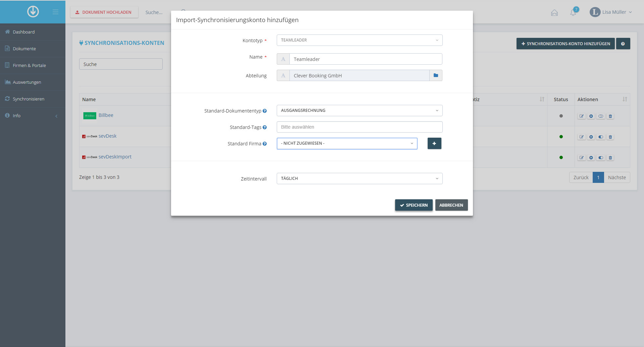Open the Billbee account link

(106, 115)
